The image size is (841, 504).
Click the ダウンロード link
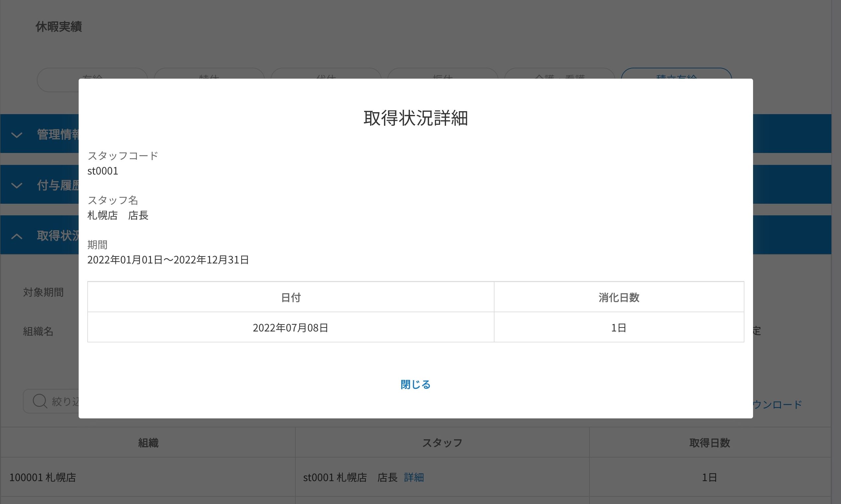[777, 404]
